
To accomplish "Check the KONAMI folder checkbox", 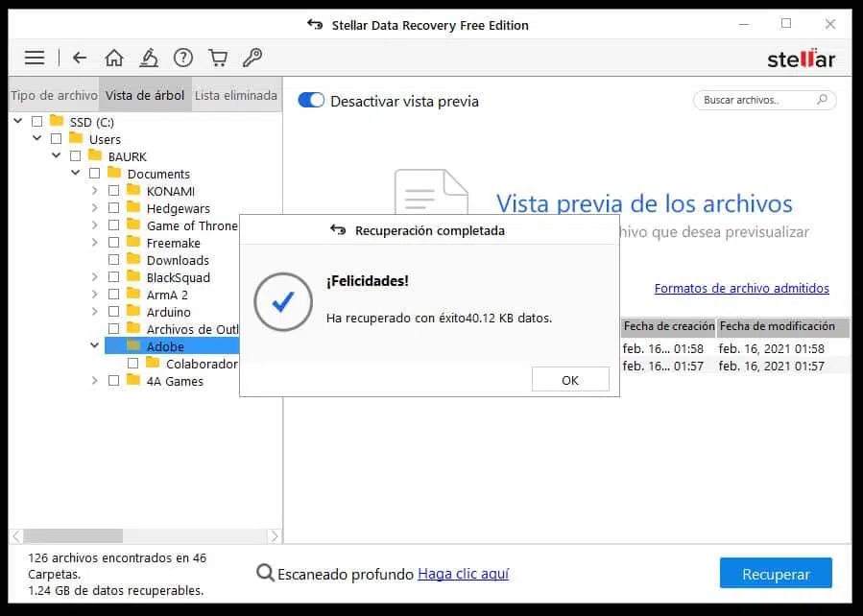I will point(114,191).
